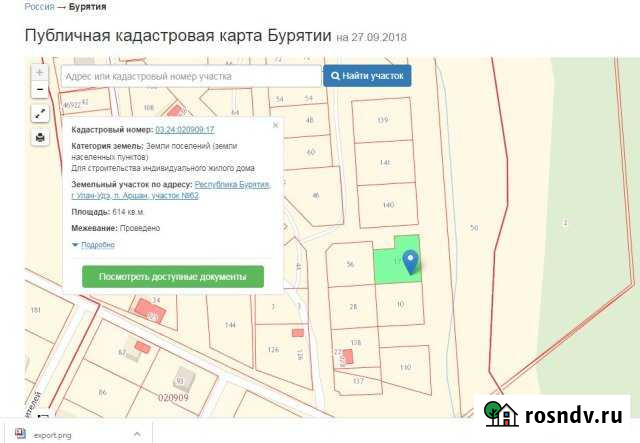Viewport: 640px width, 443px height.
Task: Select parcel 137 on the map
Action: (358, 381)
